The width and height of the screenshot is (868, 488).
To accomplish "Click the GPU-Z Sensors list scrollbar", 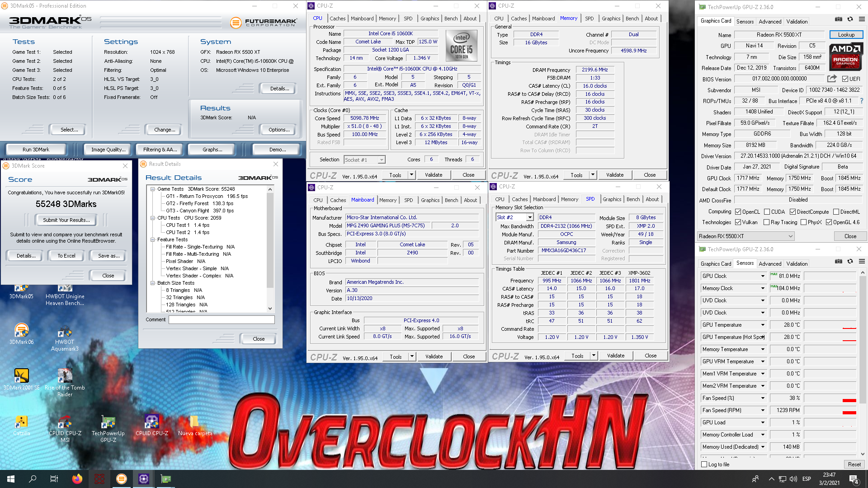I will click(x=862, y=363).
